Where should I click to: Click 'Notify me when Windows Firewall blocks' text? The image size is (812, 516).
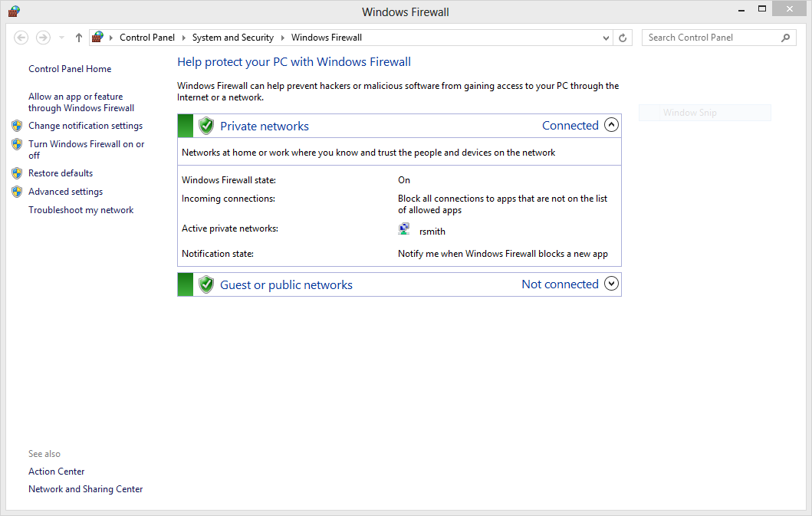503,254
